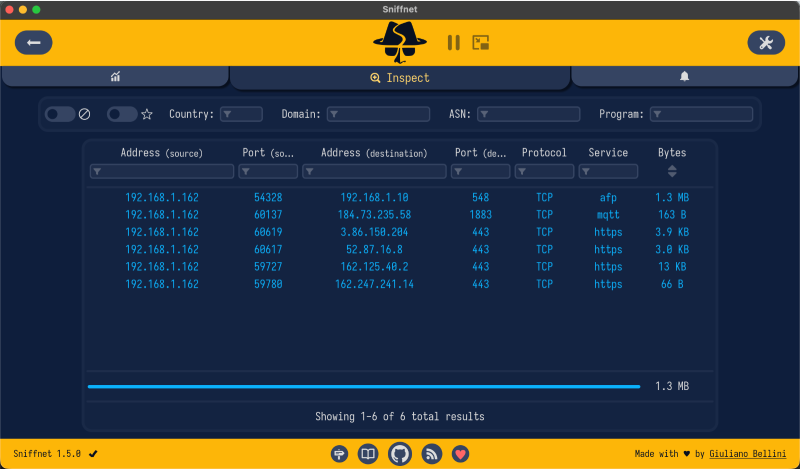Select destination address 162.247.241.14
This screenshot has height=469, width=800.
tap(374, 284)
